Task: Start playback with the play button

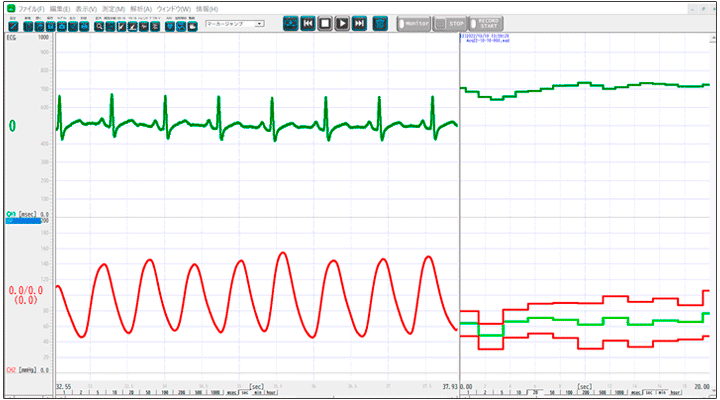Action: click(x=342, y=23)
